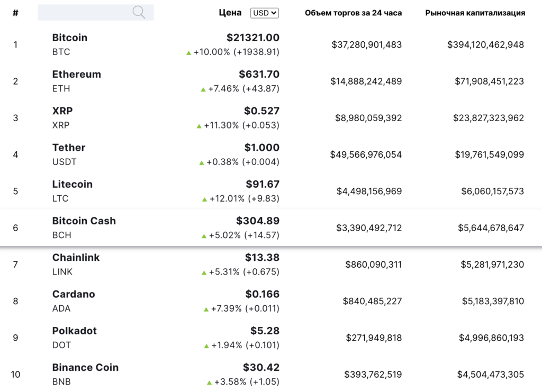The width and height of the screenshot is (542, 392).
Task: Click Polkadot's green triangle indicator
Action: [207, 345]
